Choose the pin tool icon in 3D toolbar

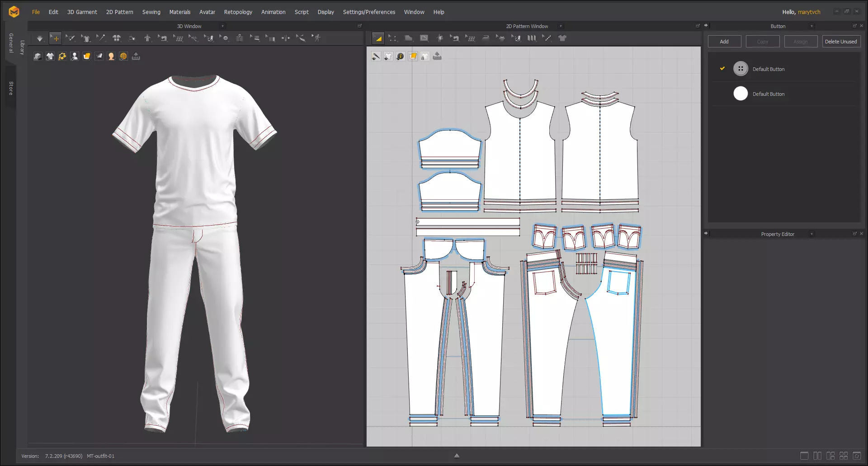101,38
